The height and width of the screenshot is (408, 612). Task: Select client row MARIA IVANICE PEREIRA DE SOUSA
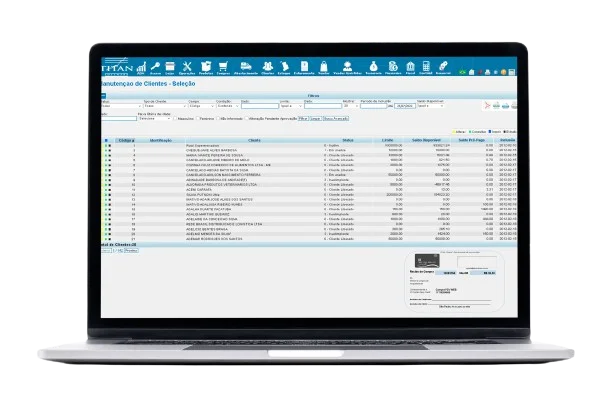coord(309,155)
